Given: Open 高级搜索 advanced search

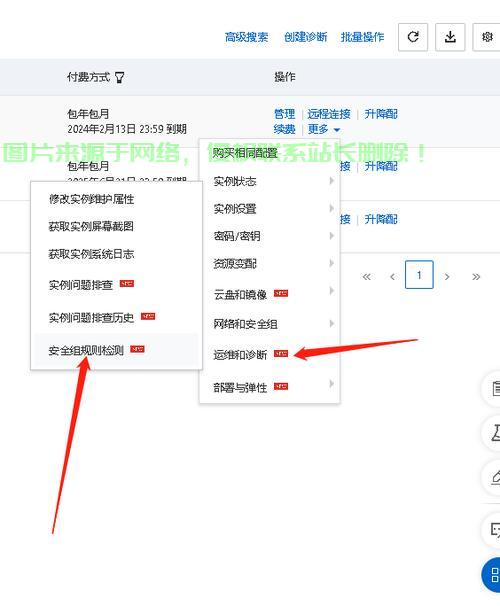Looking at the screenshot, I should 246,37.
